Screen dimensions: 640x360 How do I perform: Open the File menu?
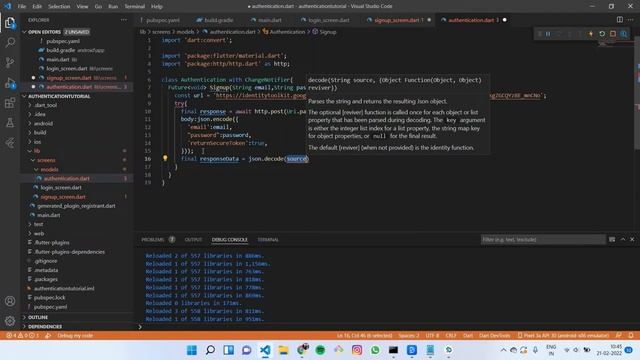22,6
